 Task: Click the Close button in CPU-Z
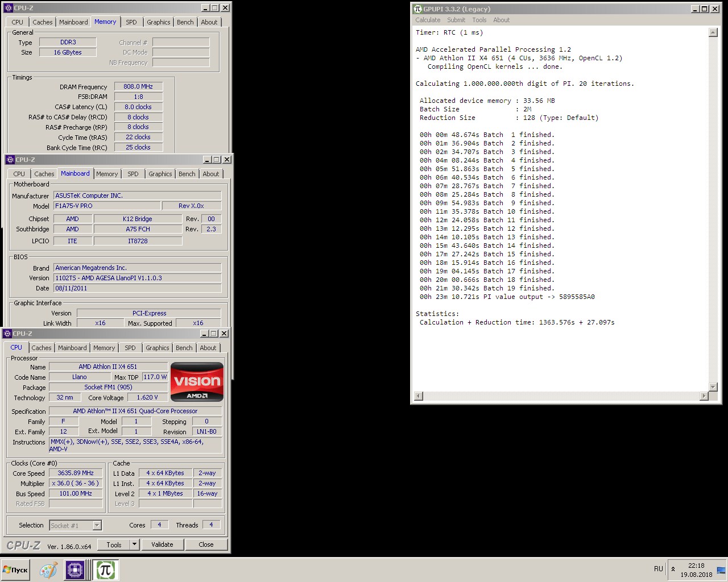tap(206, 544)
